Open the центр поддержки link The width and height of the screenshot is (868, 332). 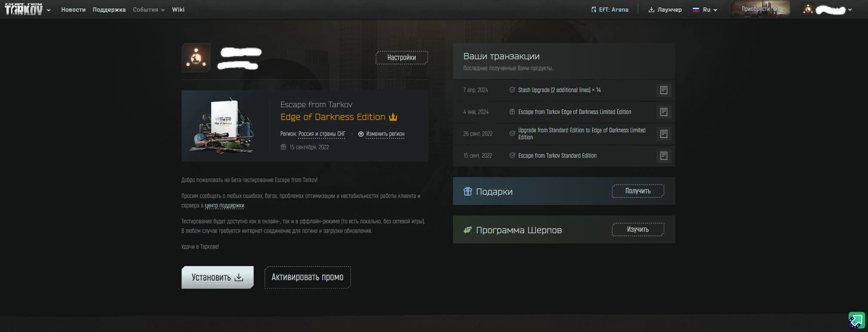[224, 205]
